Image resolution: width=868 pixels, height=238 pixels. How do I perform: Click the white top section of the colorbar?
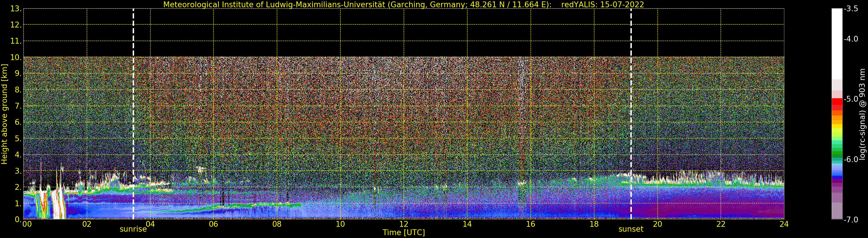(x=837, y=44)
